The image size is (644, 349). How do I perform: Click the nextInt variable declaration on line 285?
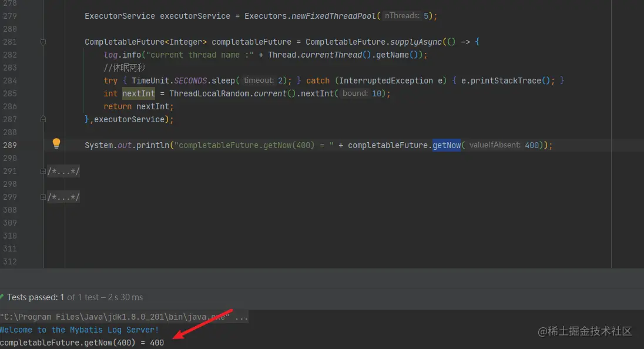[139, 93]
